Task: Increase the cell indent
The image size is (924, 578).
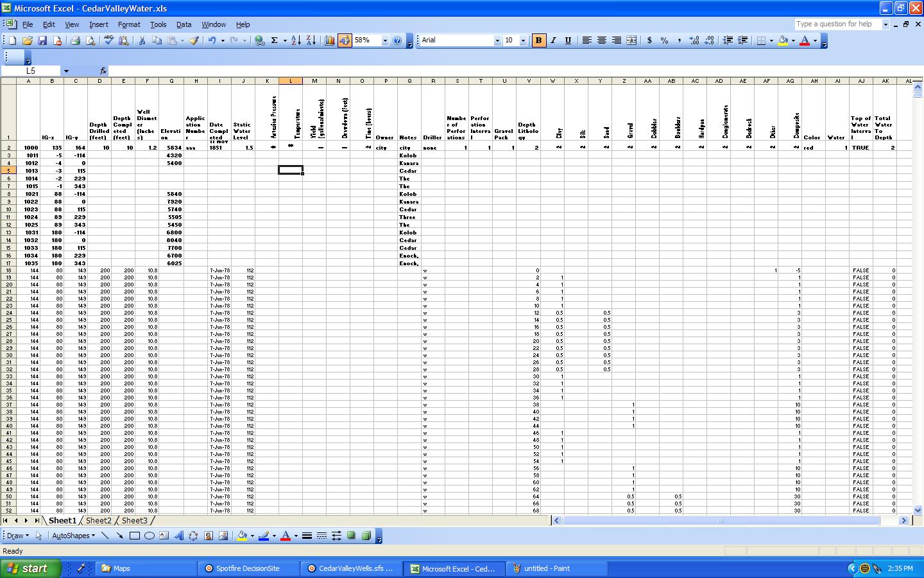Action: 742,40
